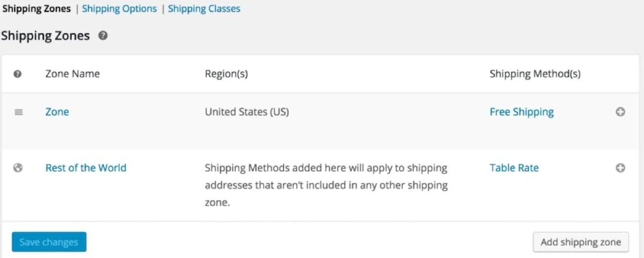Switch to the Shipping Zones tab
The height and width of the screenshot is (258, 644).
(36, 9)
